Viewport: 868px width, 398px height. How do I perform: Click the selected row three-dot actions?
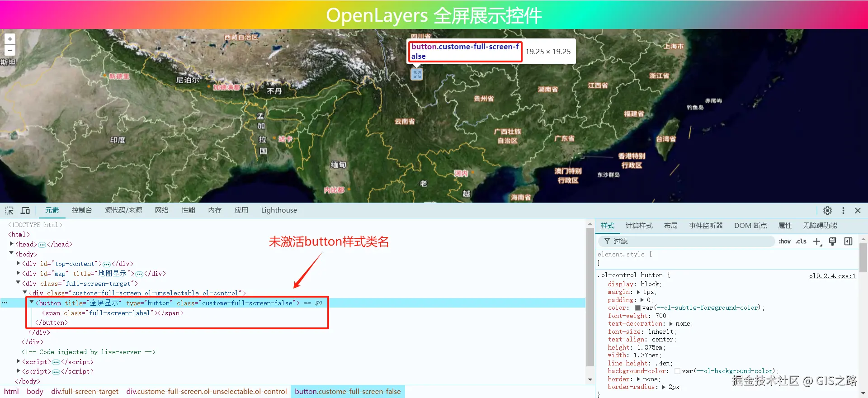[5, 303]
